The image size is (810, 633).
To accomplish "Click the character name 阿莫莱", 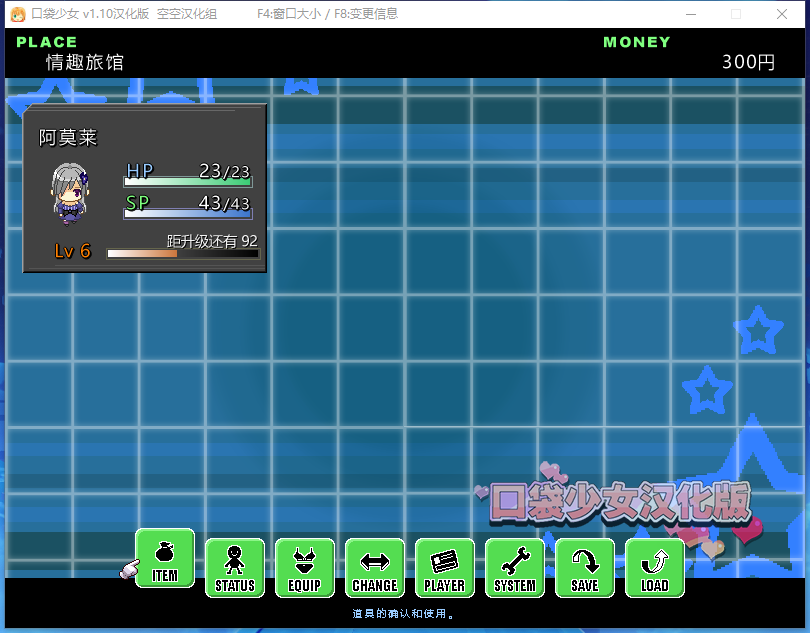I will pos(68,138).
